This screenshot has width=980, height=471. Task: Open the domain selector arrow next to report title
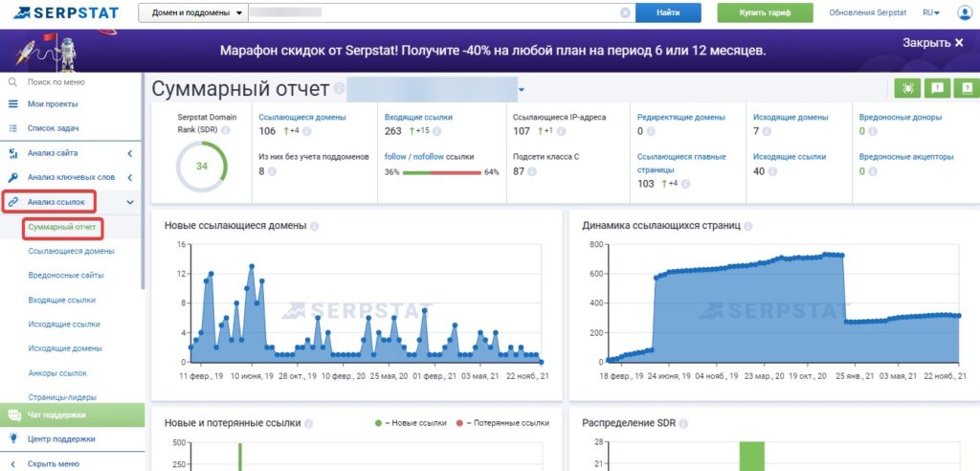coord(522,90)
